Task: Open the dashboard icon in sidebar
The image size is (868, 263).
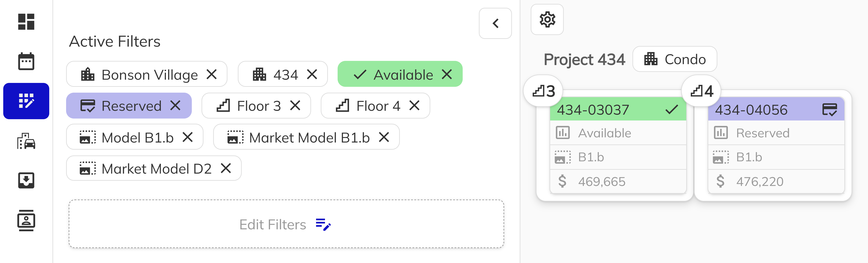Action: click(26, 22)
